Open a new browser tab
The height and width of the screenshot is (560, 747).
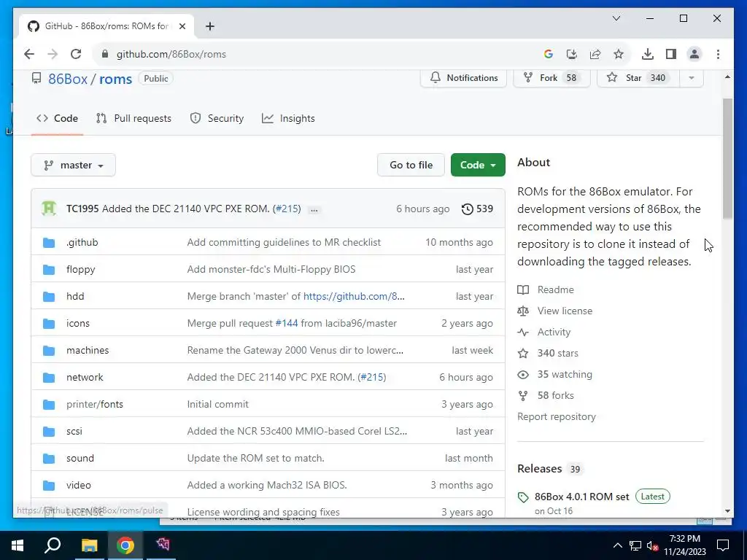pyautogui.click(x=209, y=26)
